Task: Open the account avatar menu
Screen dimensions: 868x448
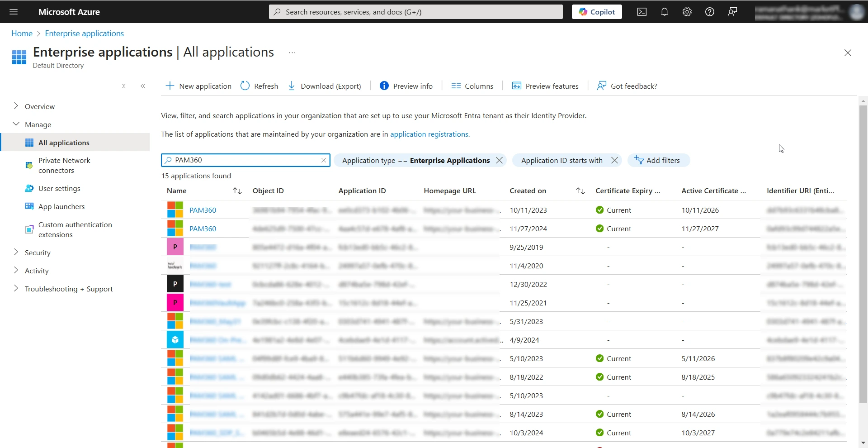Action: click(x=857, y=12)
